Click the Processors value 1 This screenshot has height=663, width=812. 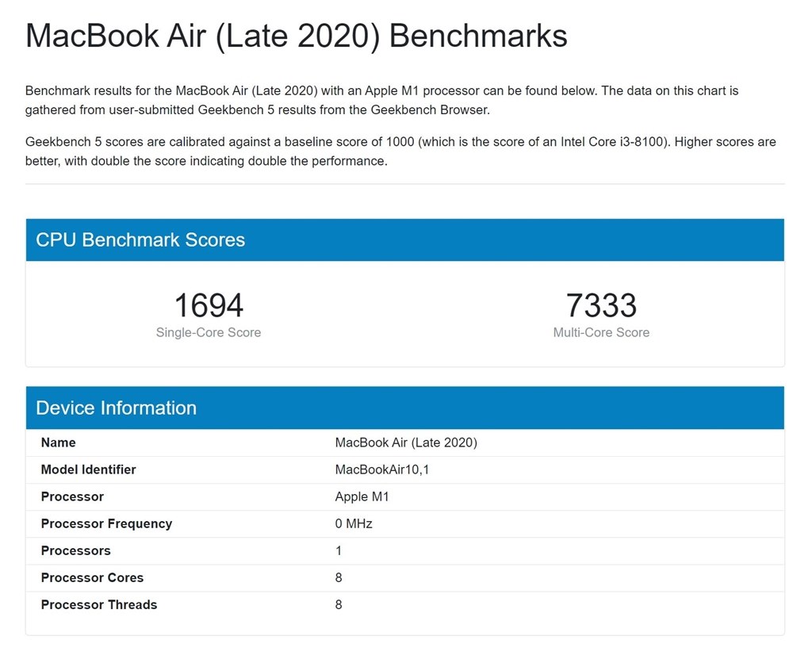[339, 550]
